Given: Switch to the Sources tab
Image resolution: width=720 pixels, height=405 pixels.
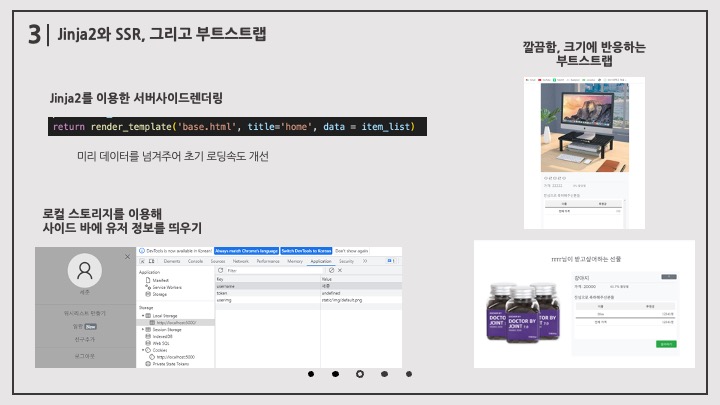Looking at the screenshot, I should [218, 261].
